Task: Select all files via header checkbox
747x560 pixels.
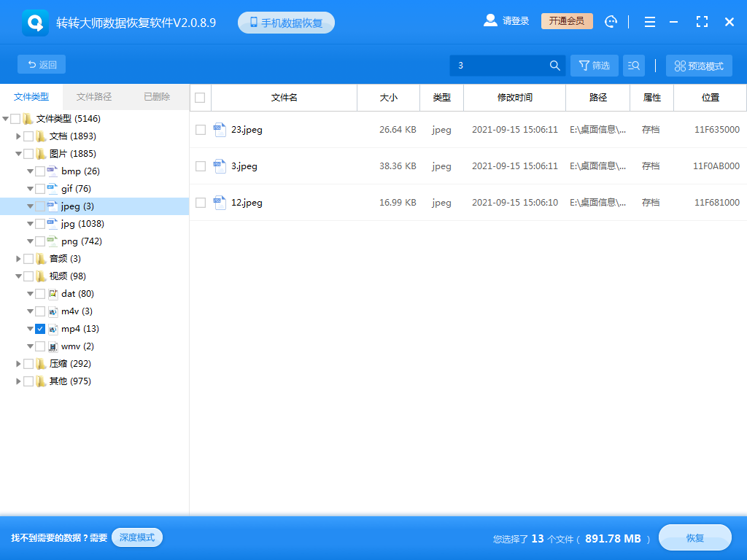Action: (x=199, y=97)
